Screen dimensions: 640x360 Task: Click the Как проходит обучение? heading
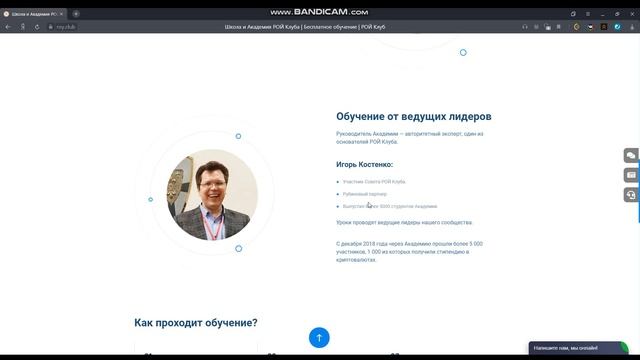196,323
